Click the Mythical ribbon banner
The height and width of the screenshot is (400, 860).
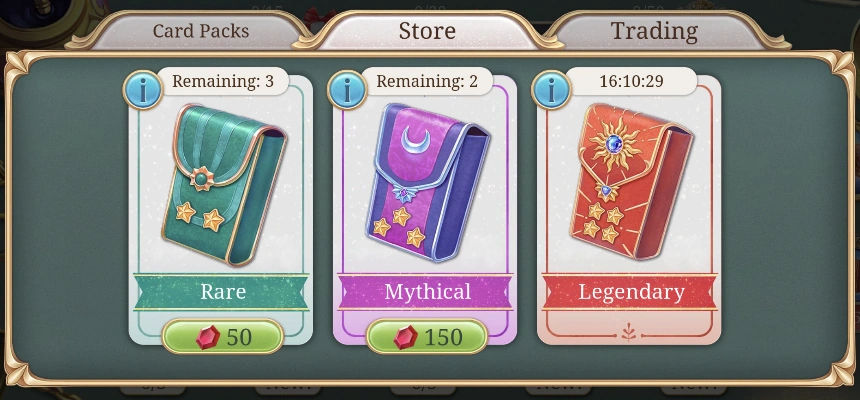(426, 292)
